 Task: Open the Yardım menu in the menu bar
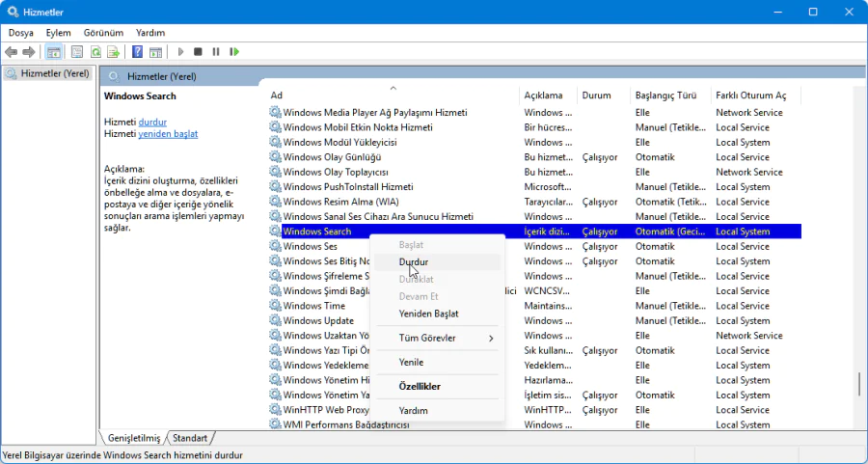click(x=150, y=33)
